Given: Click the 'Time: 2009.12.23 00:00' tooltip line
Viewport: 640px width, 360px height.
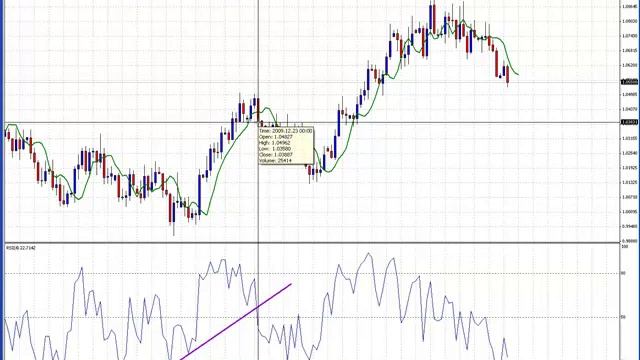Looking at the screenshot, I should [x=286, y=131].
